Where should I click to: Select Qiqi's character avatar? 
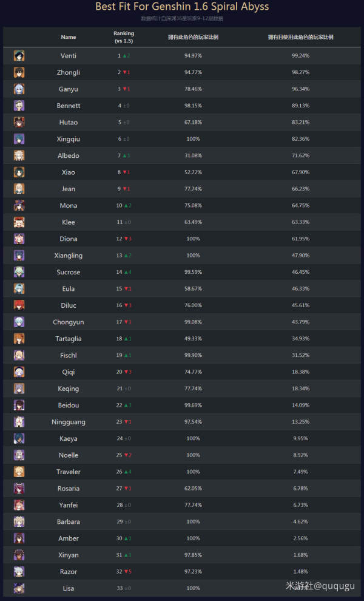[19, 372]
